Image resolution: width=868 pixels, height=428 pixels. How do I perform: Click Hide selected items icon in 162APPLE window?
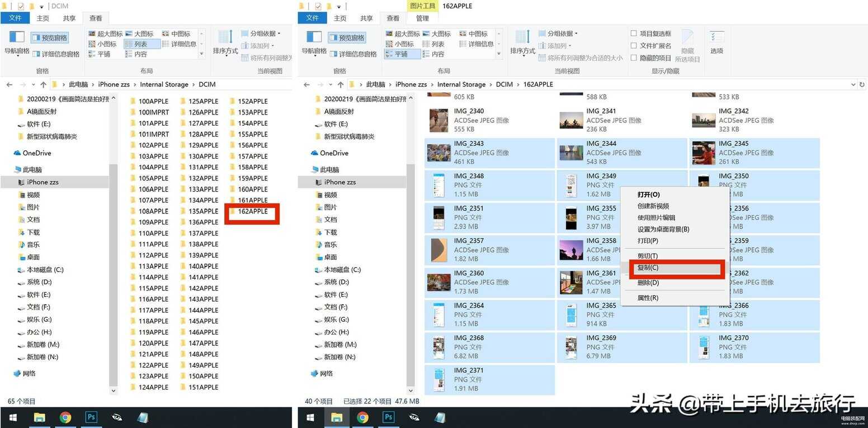tap(687, 46)
